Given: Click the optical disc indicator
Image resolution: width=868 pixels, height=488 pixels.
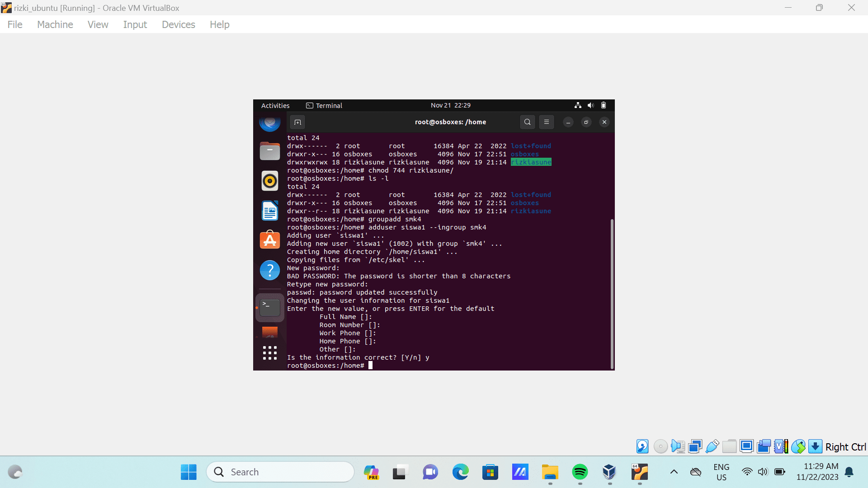Looking at the screenshot, I should click(660, 446).
